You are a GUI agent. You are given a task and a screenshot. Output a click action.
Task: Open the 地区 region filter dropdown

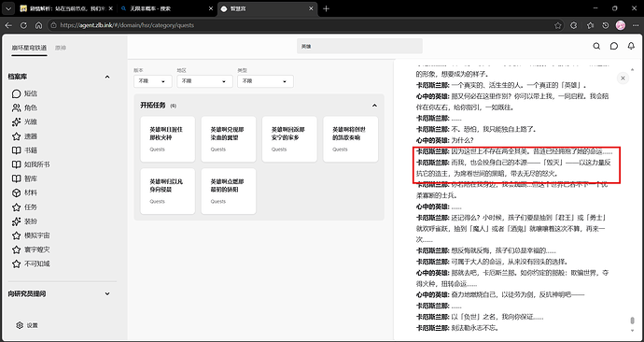tap(204, 81)
